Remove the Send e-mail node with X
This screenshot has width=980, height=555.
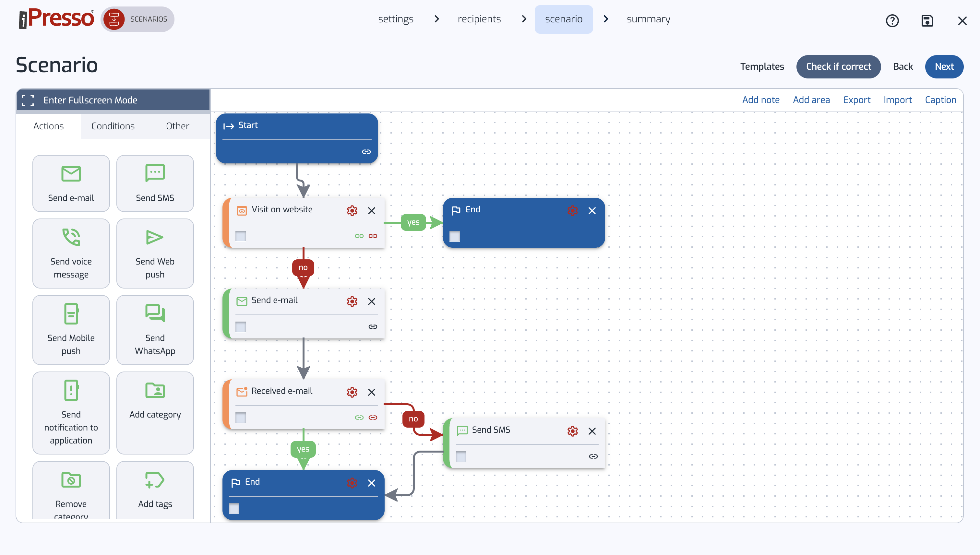pos(371,301)
